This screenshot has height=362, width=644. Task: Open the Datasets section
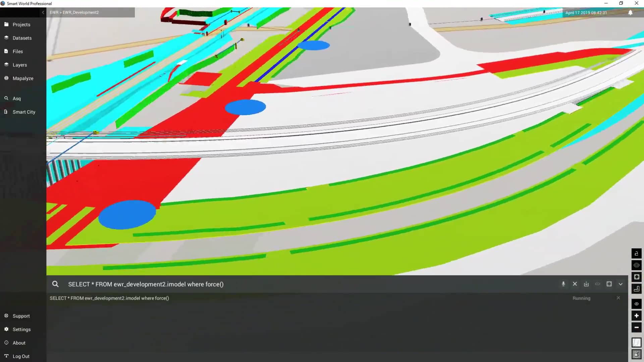pyautogui.click(x=22, y=38)
